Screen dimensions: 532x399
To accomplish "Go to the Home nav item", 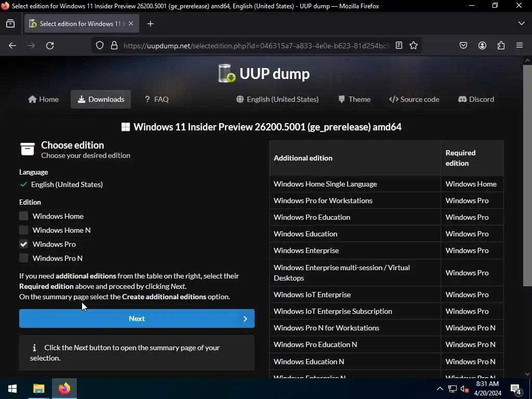I will 44,99.
